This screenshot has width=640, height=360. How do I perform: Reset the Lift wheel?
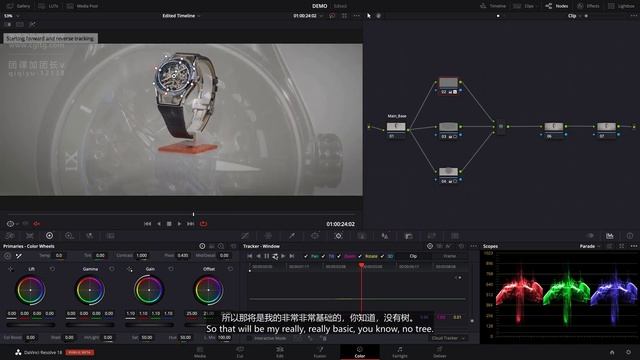(52, 269)
